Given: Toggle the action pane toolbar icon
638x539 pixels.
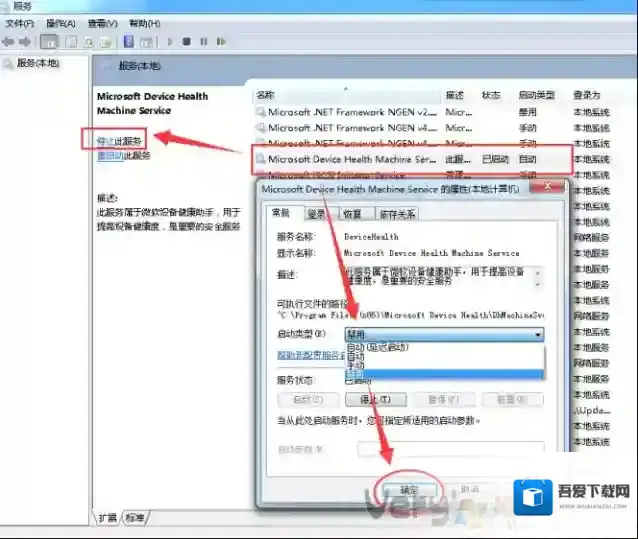Looking at the screenshot, I should [146, 41].
